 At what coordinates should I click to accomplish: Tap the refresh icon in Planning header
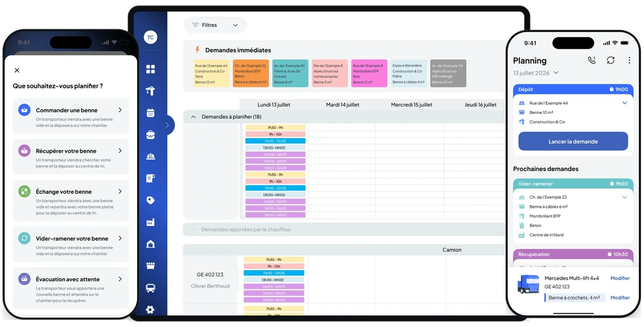tap(611, 60)
